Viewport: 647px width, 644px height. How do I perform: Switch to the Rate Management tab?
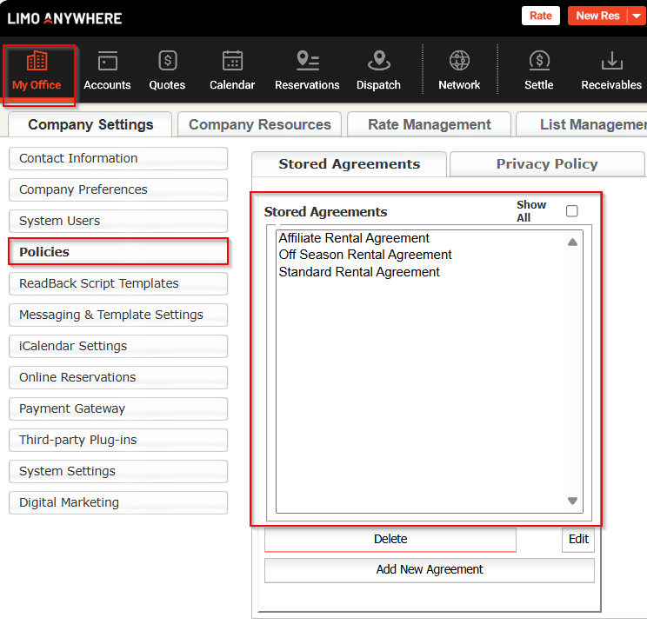click(x=430, y=124)
